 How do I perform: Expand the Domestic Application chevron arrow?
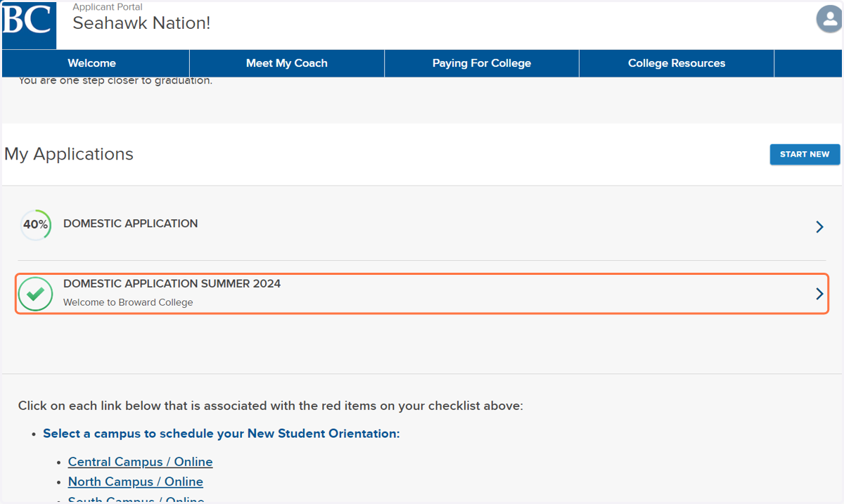tap(819, 226)
